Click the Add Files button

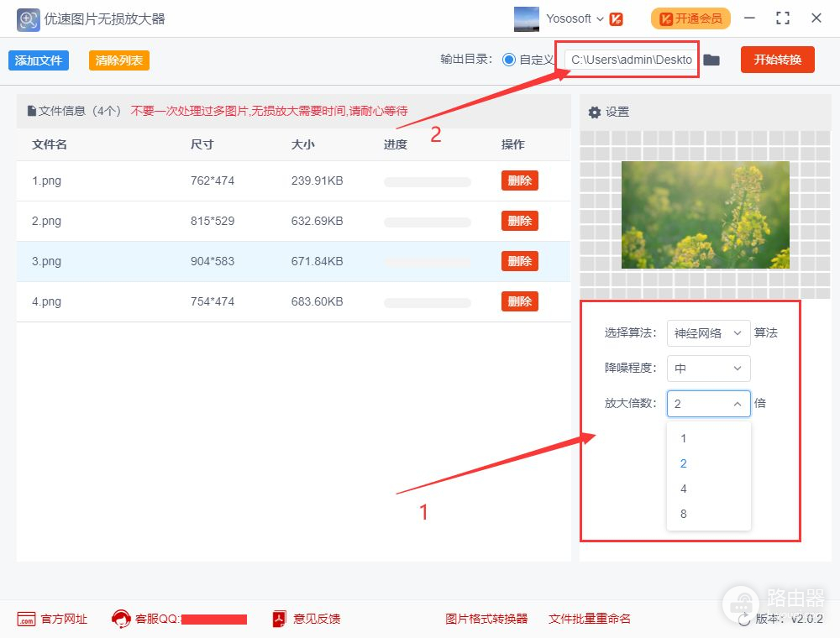tap(39, 60)
